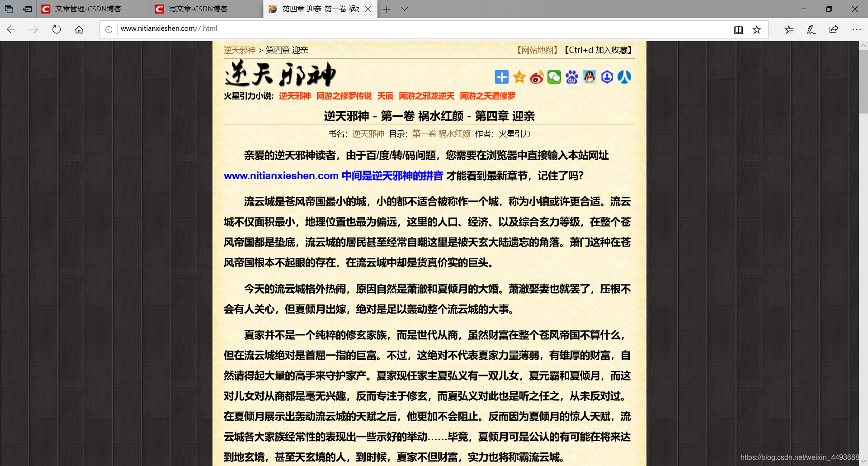Image resolution: width=868 pixels, height=466 pixels.
Task: Reload the current page
Action: 57,29
